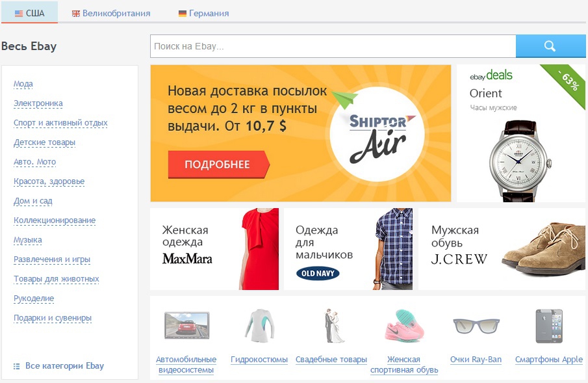
Task: Open the Товары для животных category
Action: pyautogui.click(x=57, y=279)
